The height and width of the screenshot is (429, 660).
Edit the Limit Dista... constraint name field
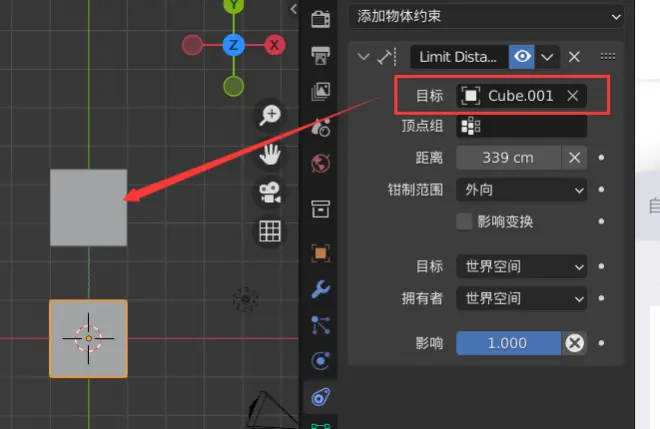coord(459,57)
